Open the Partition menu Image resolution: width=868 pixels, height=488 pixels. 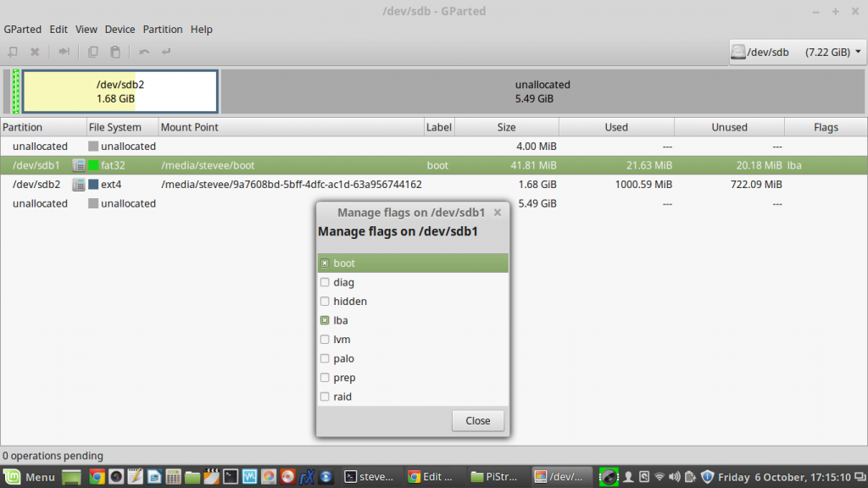[x=162, y=29]
